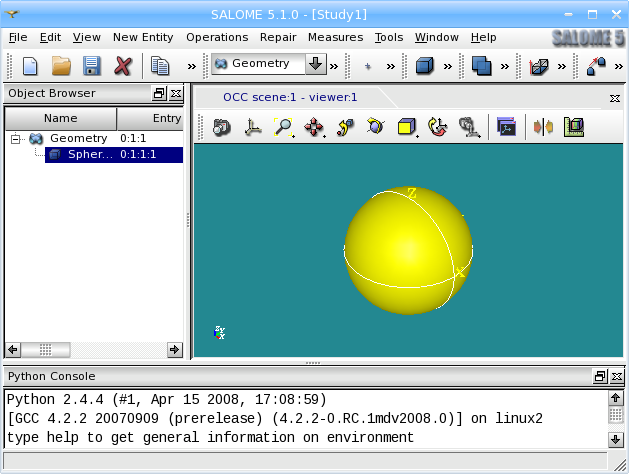The image size is (629, 474).
Task: Click the memorize view icon
Action: tap(469, 128)
